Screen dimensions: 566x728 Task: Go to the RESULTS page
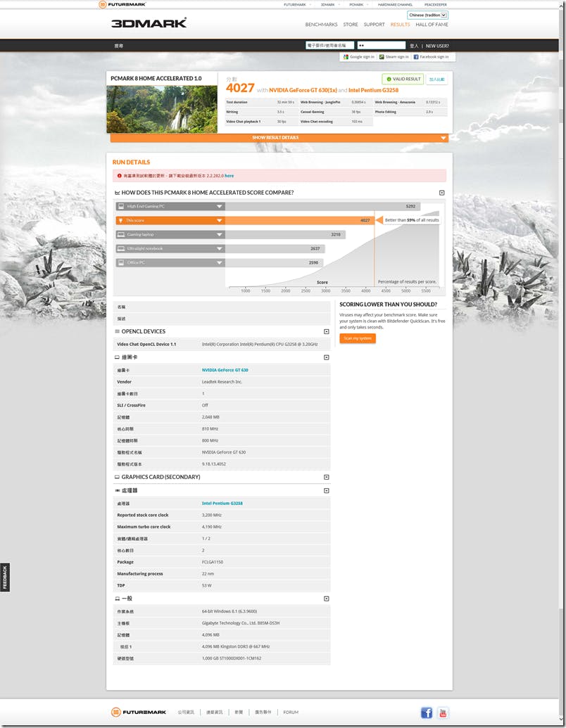tap(400, 25)
